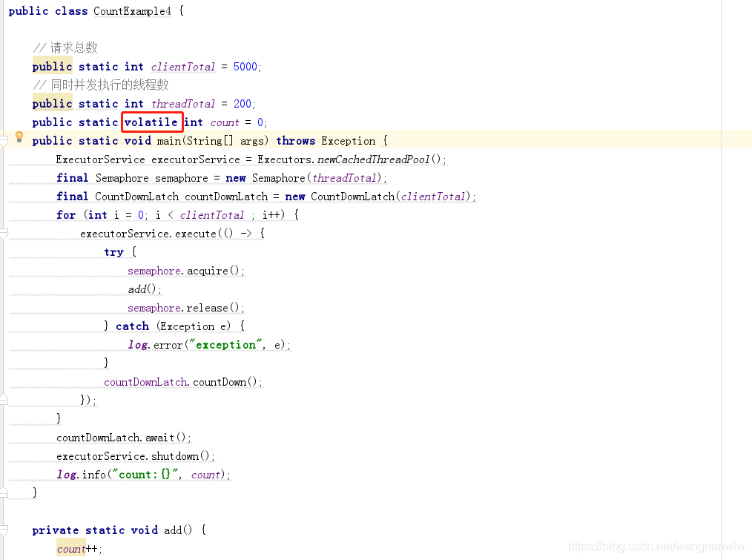Click 'Semaphore' constructor after new

pyautogui.click(x=279, y=178)
